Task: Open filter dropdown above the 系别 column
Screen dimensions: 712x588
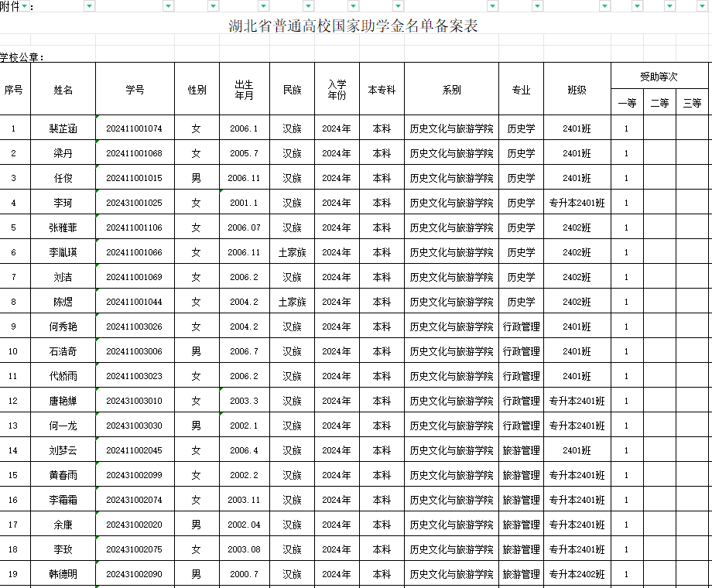Action: (492, 6)
